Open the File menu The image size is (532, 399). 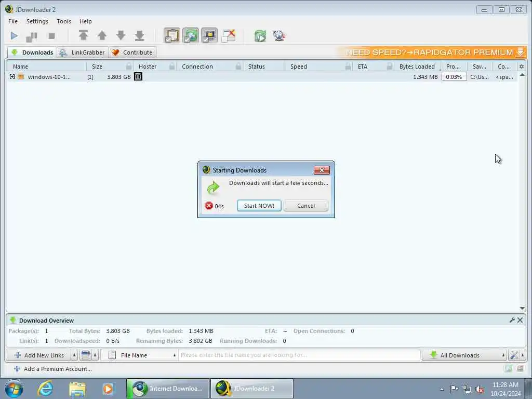(13, 21)
